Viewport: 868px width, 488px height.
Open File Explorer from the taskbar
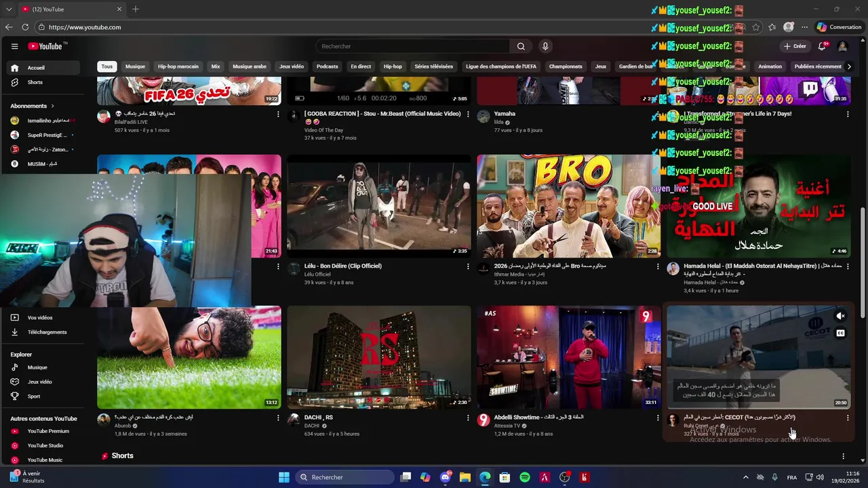tap(465, 477)
